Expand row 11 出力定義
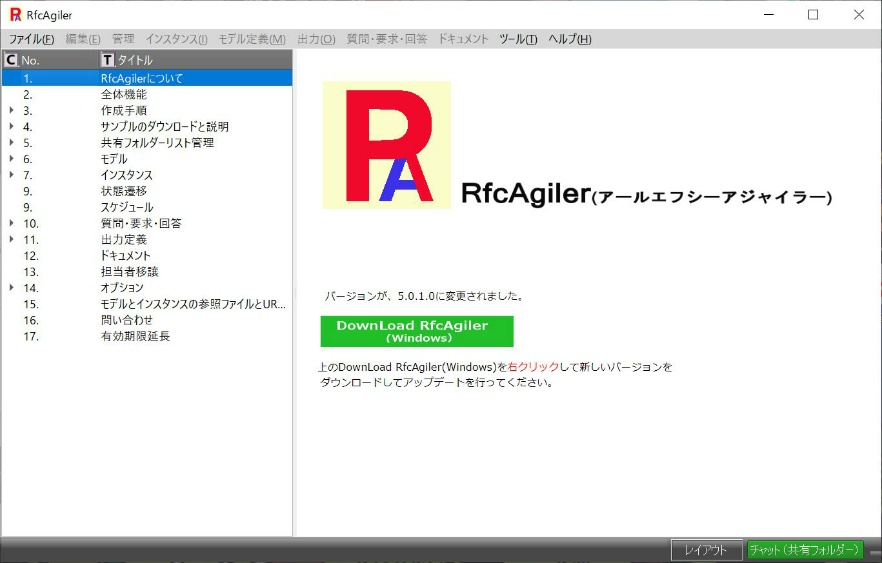The image size is (882, 563). pos(11,240)
